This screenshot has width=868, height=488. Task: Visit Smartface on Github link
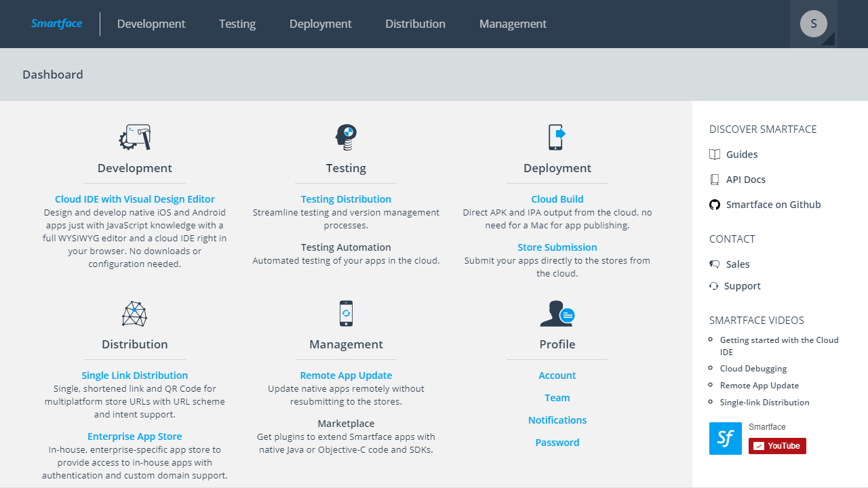coord(774,205)
